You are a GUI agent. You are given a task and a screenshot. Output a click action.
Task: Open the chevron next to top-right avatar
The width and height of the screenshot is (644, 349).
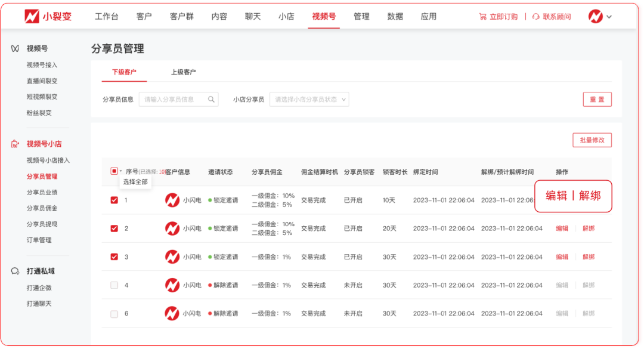tap(609, 17)
